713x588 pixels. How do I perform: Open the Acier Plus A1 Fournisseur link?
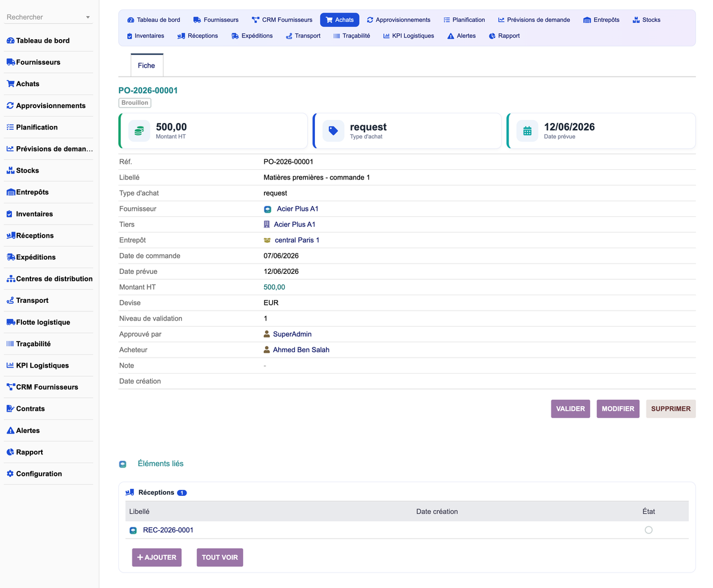(298, 209)
